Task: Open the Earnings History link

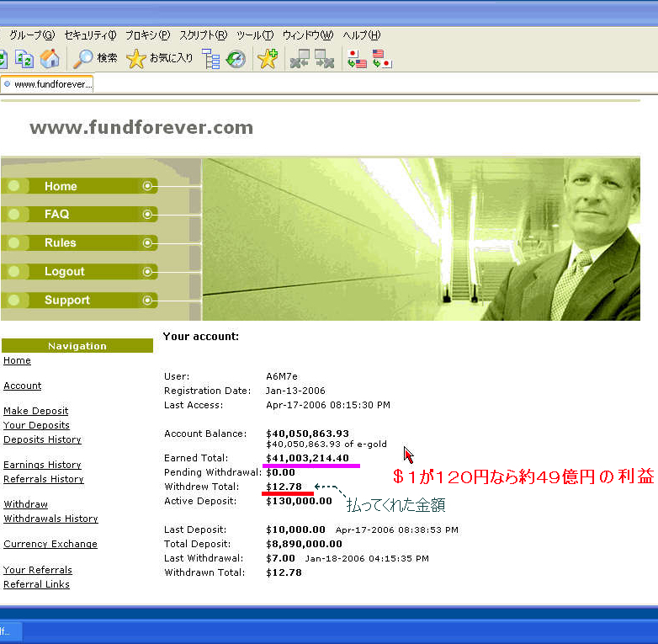Action: [42, 465]
